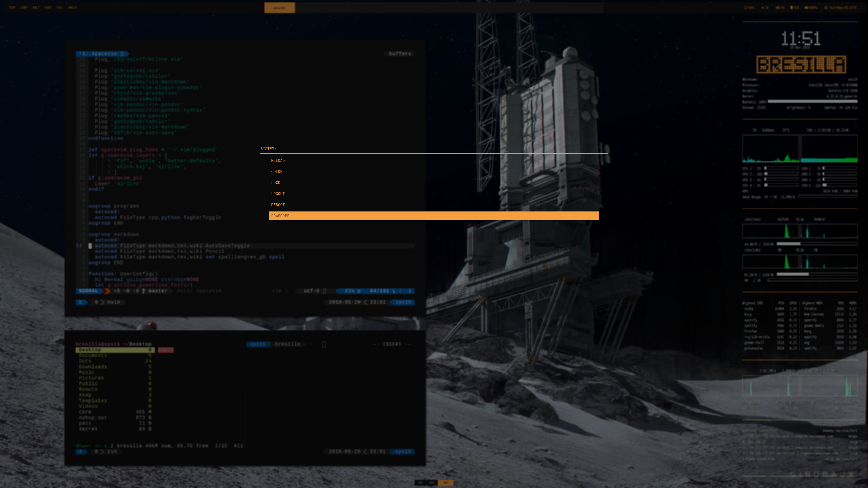Image resolution: width=868 pixels, height=488 pixels.
Task: Open the TOP item in the top-left bar
Action: [x=12, y=7]
